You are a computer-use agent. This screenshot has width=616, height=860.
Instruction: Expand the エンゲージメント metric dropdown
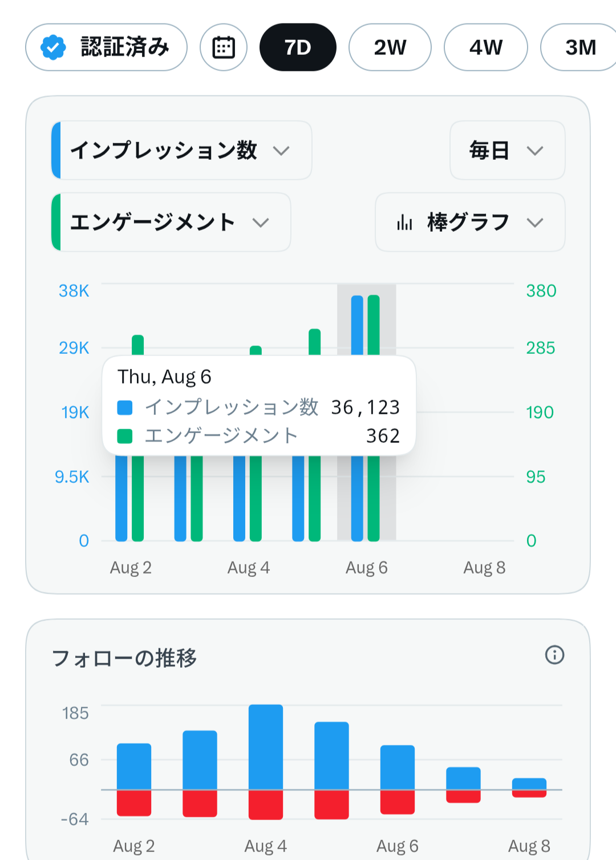click(x=171, y=222)
